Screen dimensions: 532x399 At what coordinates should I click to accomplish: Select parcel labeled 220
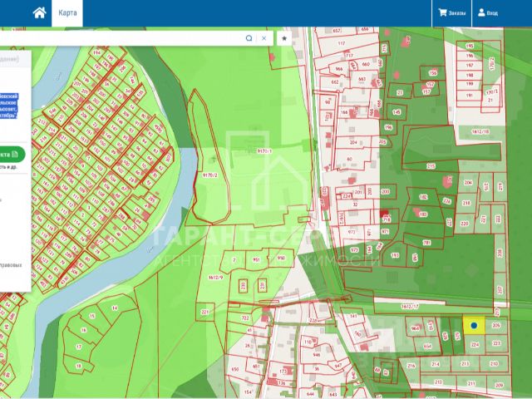point(464,224)
